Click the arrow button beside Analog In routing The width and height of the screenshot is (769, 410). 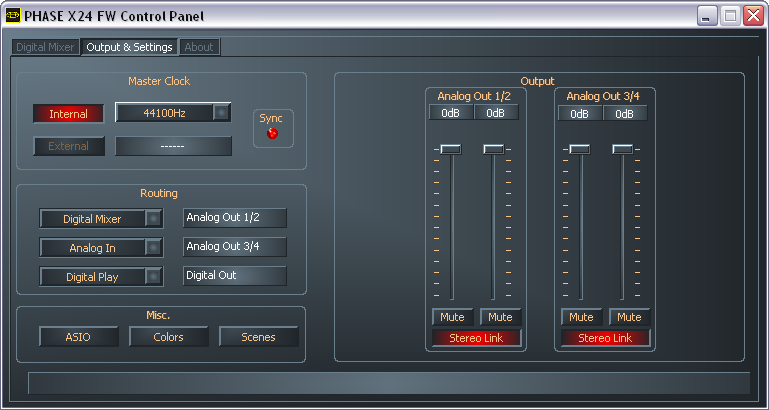(x=154, y=248)
